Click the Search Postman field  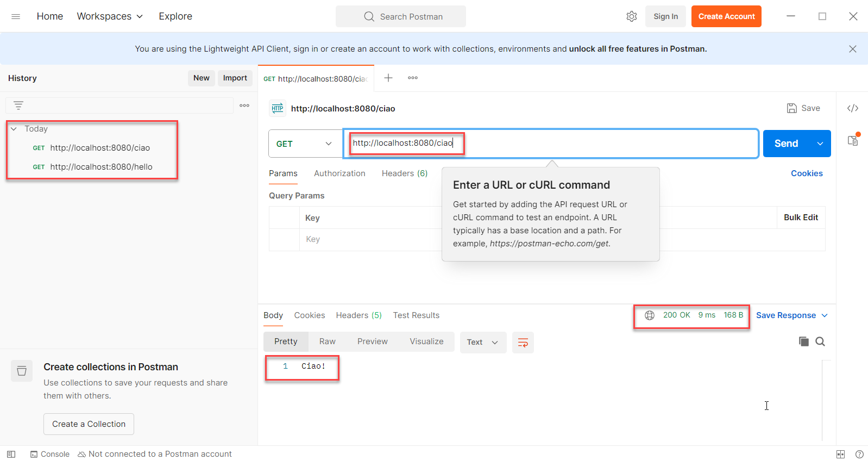pos(400,16)
